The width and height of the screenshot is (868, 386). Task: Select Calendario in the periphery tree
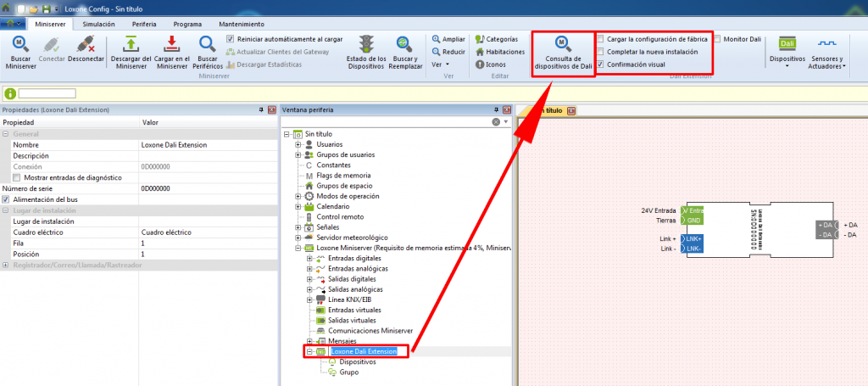(x=332, y=206)
